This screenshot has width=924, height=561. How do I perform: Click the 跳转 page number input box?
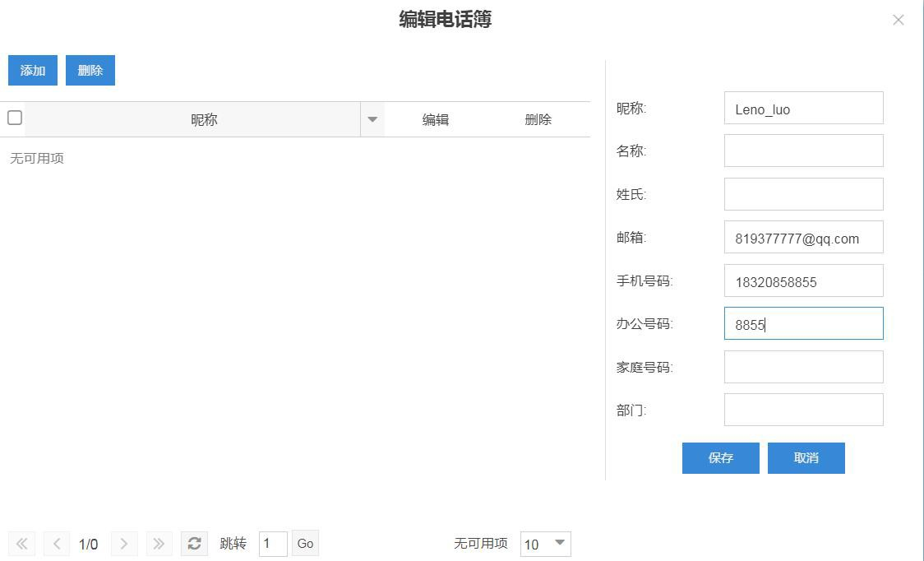(273, 543)
